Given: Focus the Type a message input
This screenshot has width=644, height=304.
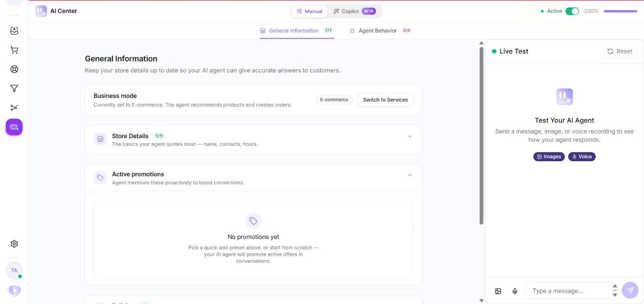Looking at the screenshot, I should pyautogui.click(x=569, y=291).
